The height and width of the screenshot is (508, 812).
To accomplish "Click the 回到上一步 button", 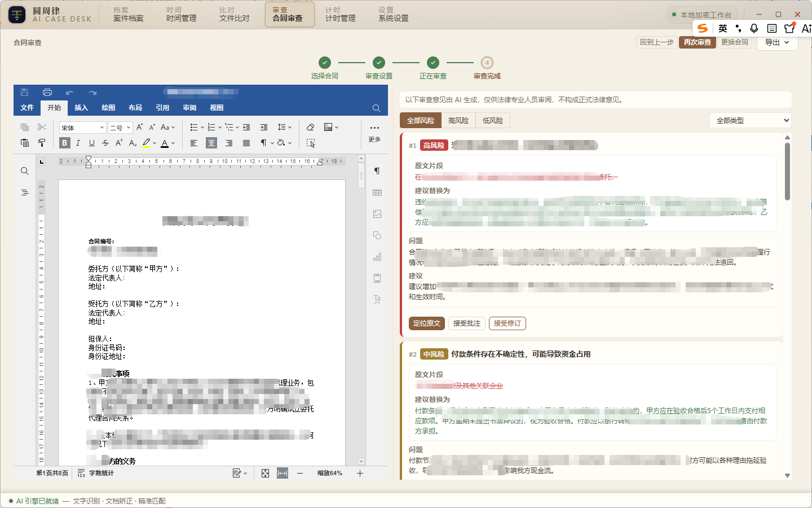I will click(657, 42).
